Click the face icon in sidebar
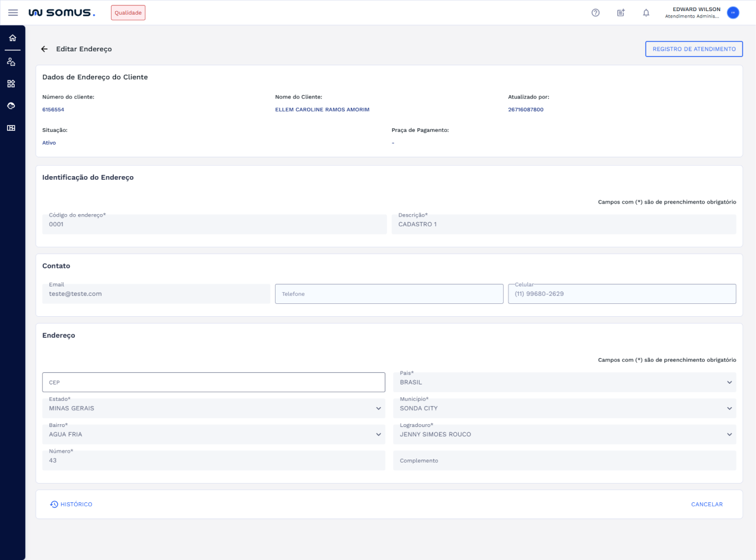756x560 pixels. click(x=11, y=106)
